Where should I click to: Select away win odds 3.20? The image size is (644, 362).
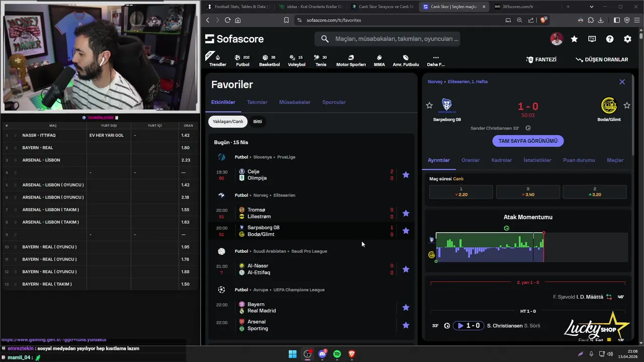click(595, 192)
